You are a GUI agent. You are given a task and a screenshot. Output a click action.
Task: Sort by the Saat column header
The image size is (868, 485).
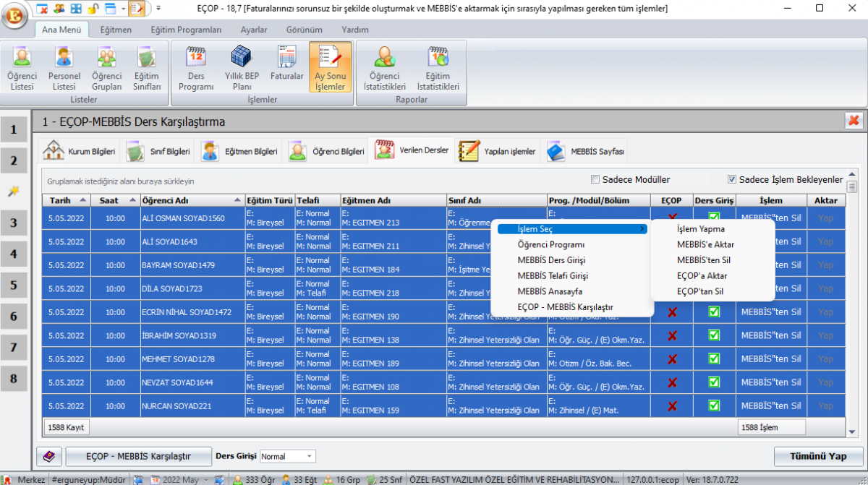point(116,200)
